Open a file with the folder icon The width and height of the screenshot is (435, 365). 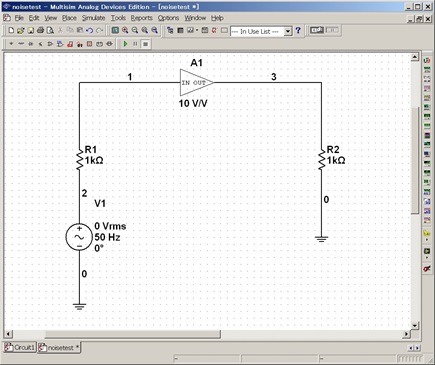coord(20,31)
